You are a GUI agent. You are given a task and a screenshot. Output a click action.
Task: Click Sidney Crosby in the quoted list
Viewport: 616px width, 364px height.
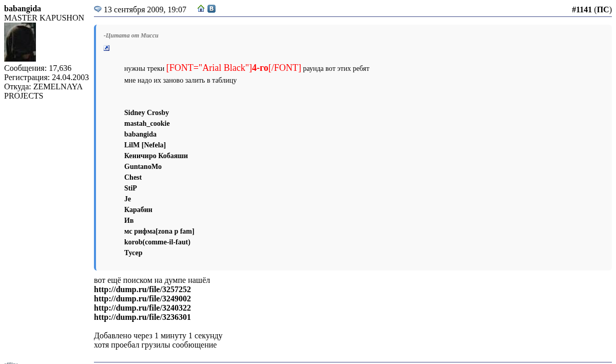pyautogui.click(x=146, y=113)
